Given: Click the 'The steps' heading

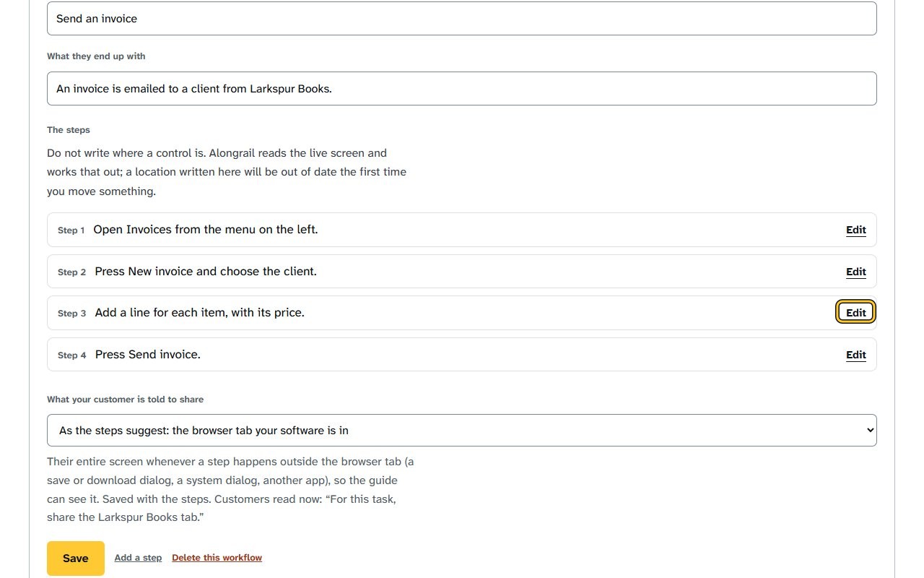Looking at the screenshot, I should [69, 130].
